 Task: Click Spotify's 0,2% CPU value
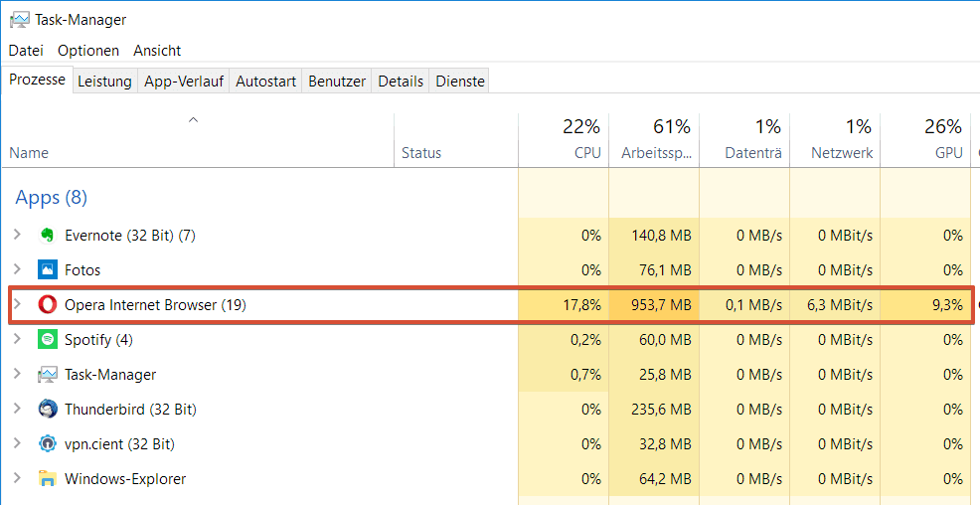click(585, 340)
